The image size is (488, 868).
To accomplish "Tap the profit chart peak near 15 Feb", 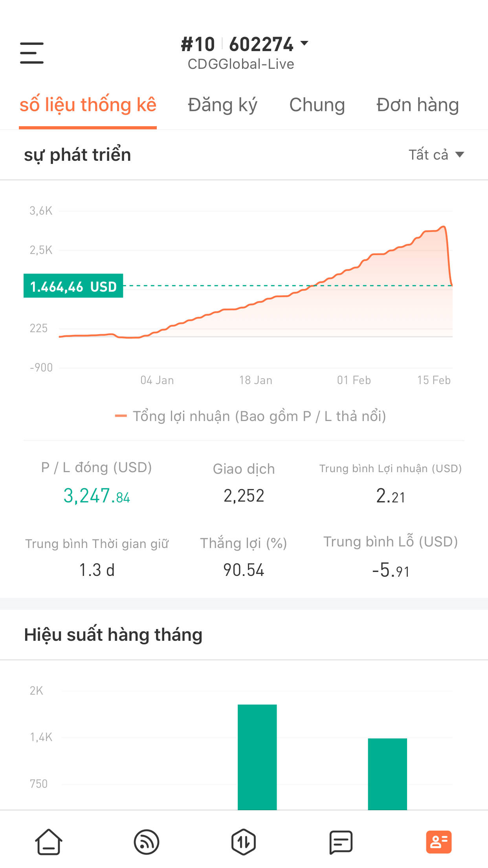I will pos(443,227).
